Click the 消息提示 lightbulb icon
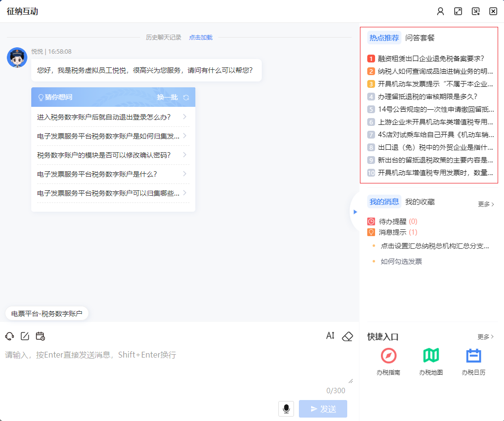The height and width of the screenshot is (421, 504). coord(371,232)
